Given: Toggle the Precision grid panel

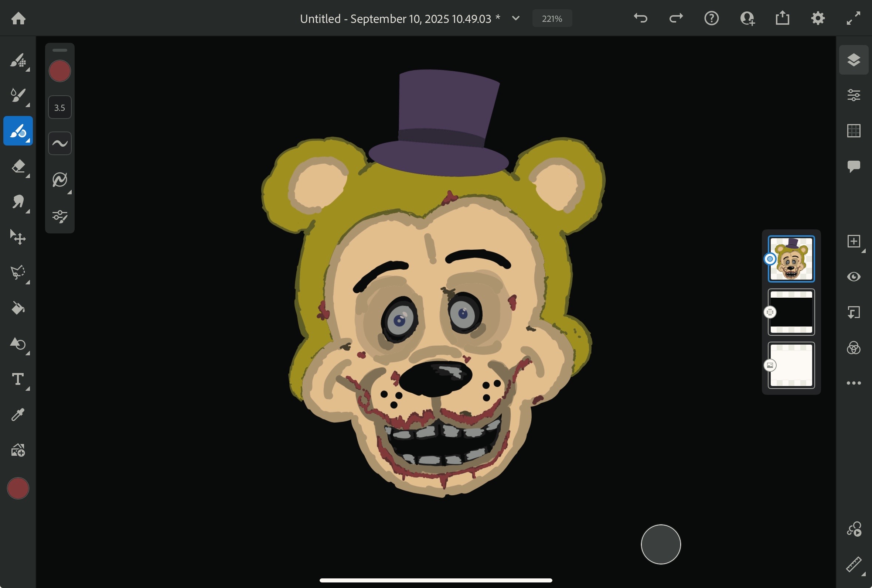Looking at the screenshot, I should click(854, 131).
